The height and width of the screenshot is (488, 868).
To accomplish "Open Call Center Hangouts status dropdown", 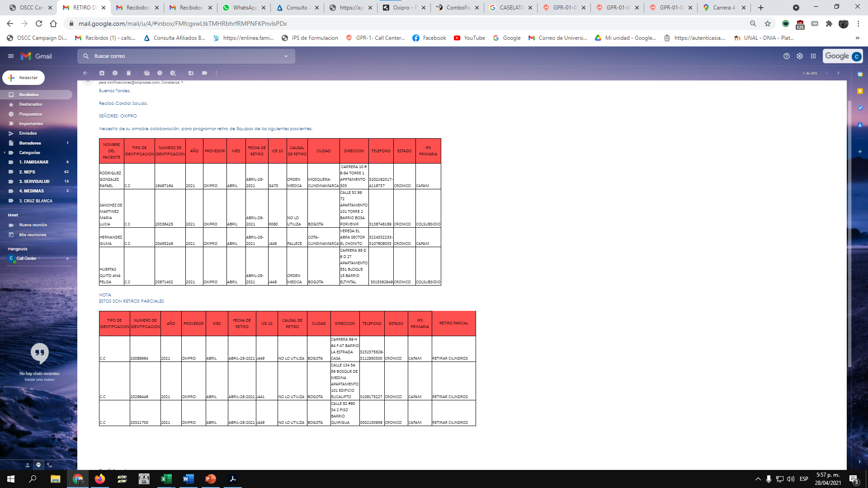I will tap(39, 258).
